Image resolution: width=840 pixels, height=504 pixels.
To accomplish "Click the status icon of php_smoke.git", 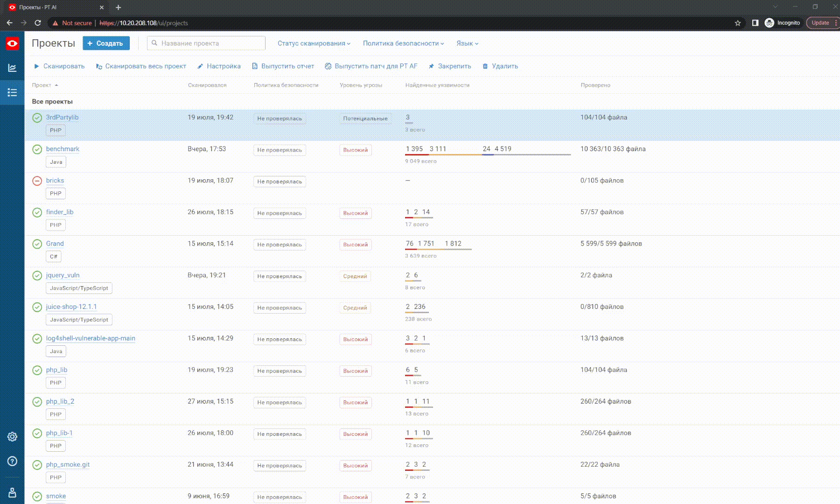I will point(37,465).
